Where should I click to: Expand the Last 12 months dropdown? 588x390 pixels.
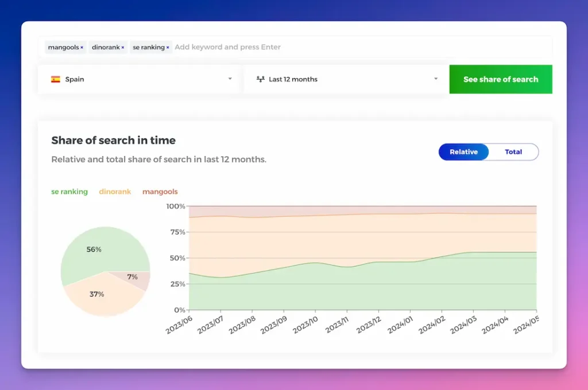pos(345,79)
